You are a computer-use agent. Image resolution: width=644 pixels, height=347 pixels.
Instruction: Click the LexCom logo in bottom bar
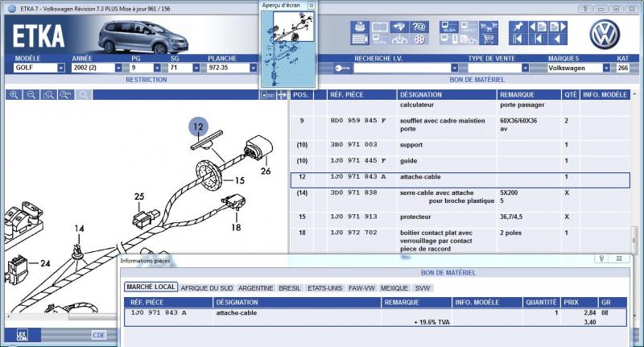pos(23,336)
